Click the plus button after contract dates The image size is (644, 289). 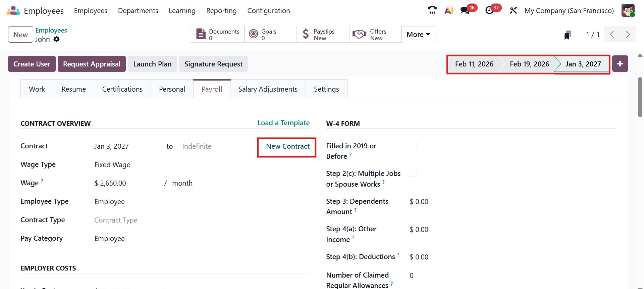click(620, 64)
